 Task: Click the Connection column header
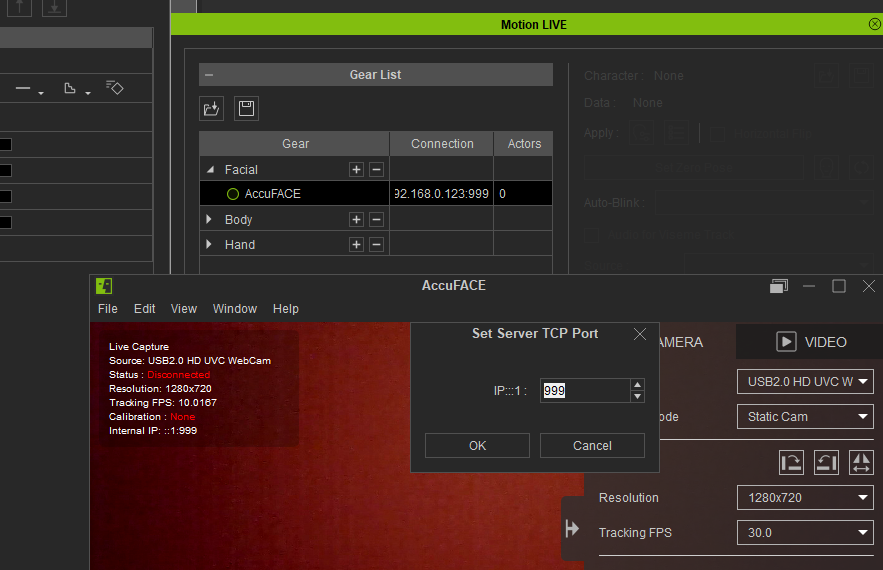pos(442,144)
